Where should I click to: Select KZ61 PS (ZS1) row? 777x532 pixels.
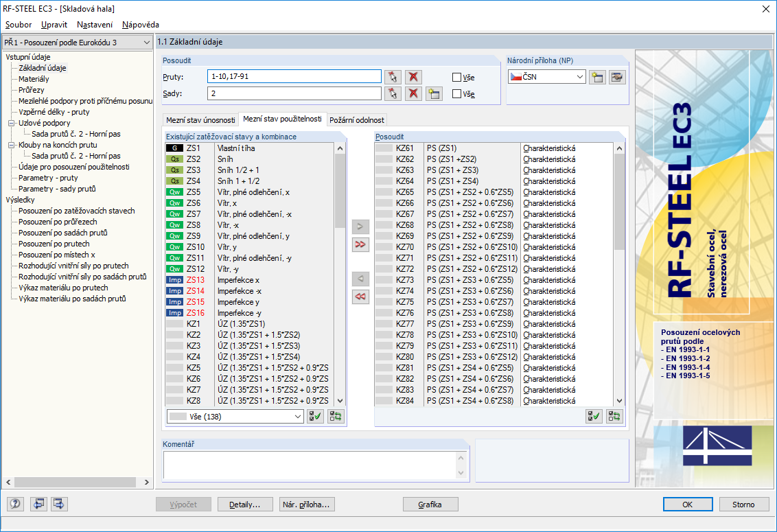pos(494,148)
